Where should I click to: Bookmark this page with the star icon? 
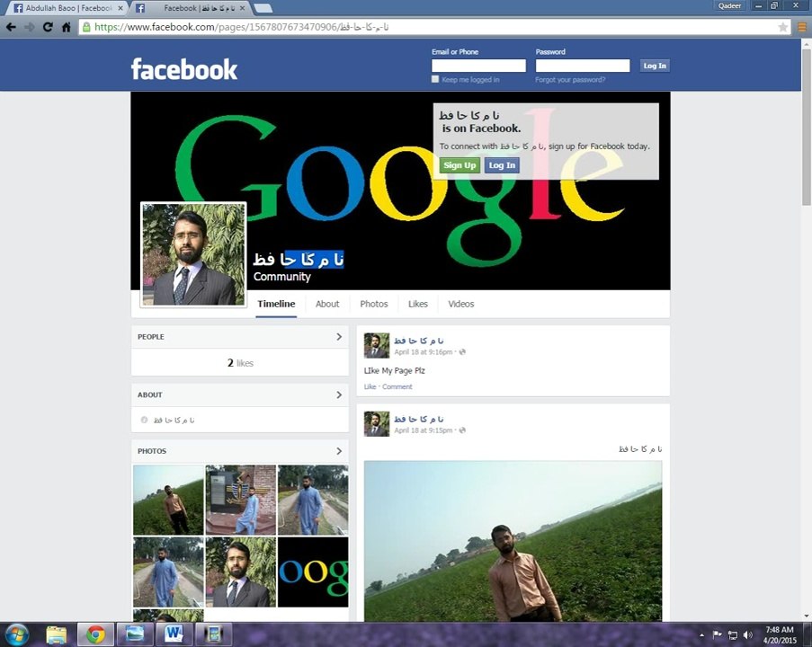tap(783, 27)
